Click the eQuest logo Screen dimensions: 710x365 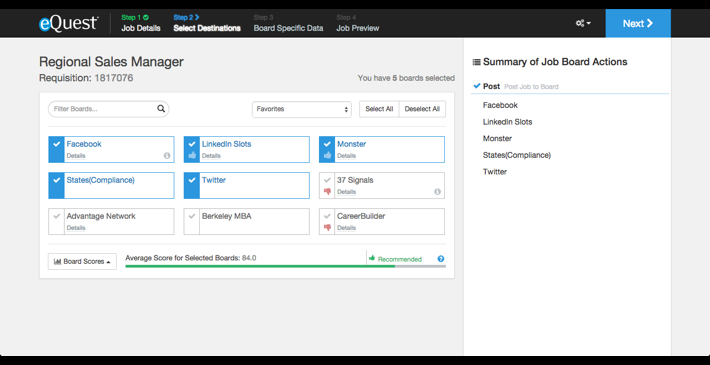coord(68,23)
